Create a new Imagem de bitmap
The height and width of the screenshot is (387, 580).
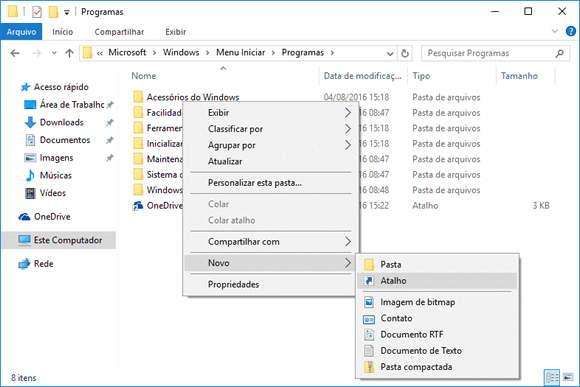[437, 302]
